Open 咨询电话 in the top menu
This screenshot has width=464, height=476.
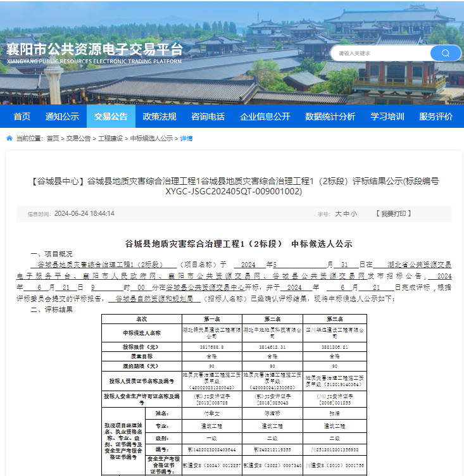click(x=208, y=116)
